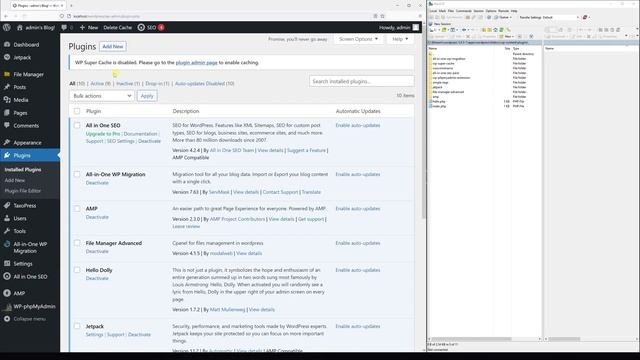The image size is (640, 360).
Task: Open Add New under Plugins submenu
Action: (x=15, y=180)
